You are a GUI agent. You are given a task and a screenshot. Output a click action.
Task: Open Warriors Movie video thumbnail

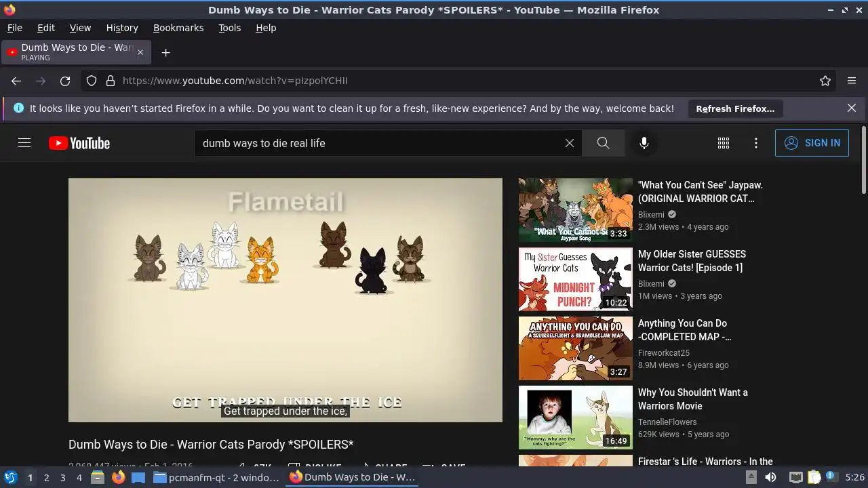point(576,418)
